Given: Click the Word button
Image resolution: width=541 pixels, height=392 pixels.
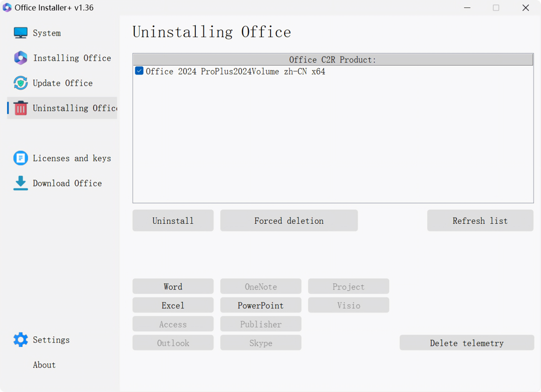Looking at the screenshot, I should 173,286.
